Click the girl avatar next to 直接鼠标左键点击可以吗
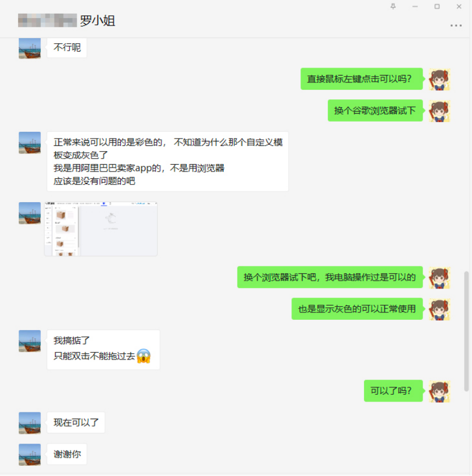Image resolution: width=472 pixels, height=476 pixels. [x=439, y=80]
